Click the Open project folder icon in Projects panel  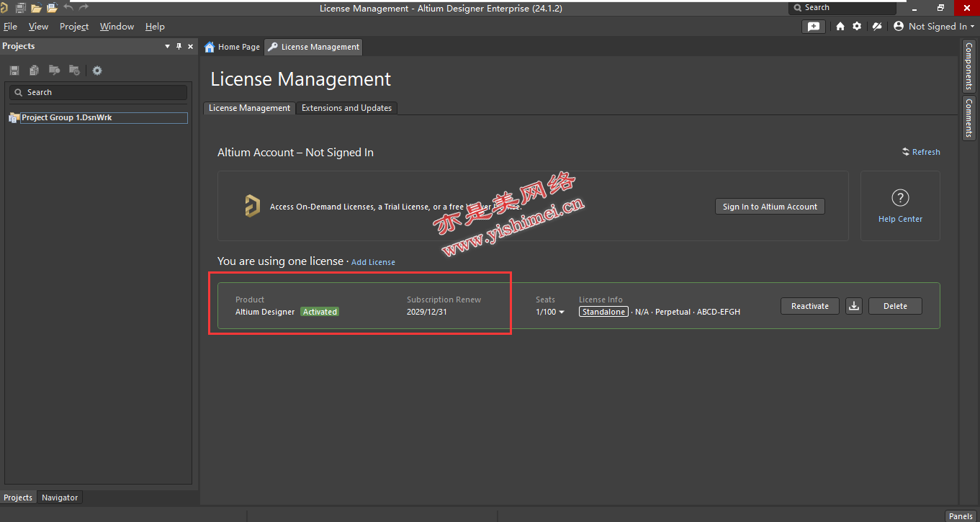pyautogui.click(x=54, y=71)
